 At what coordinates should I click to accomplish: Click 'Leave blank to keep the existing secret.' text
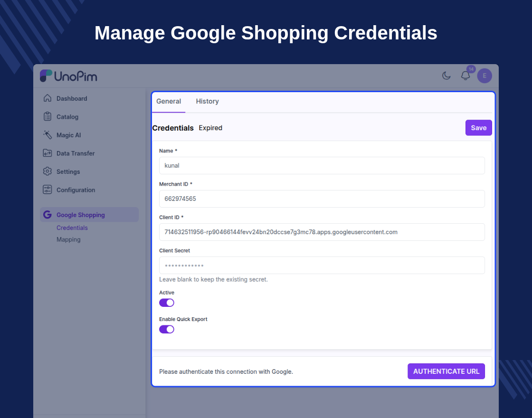point(213,280)
